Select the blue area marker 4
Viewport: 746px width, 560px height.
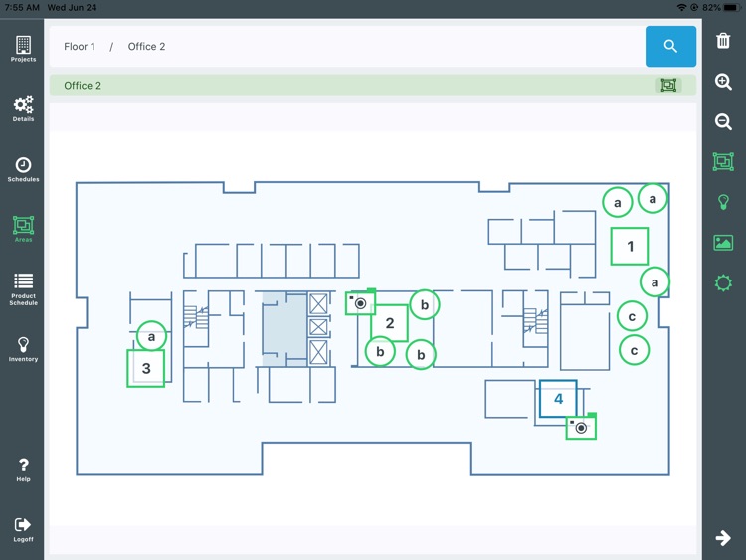[x=558, y=399]
